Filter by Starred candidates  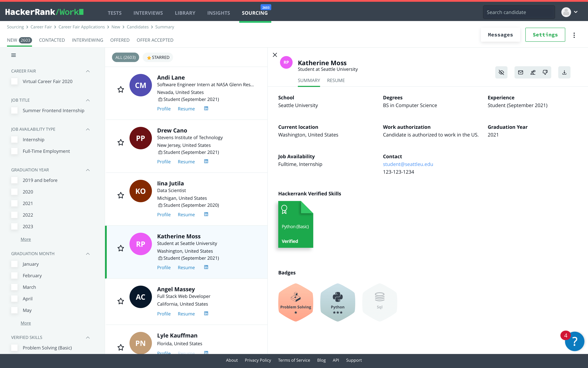[x=158, y=57]
